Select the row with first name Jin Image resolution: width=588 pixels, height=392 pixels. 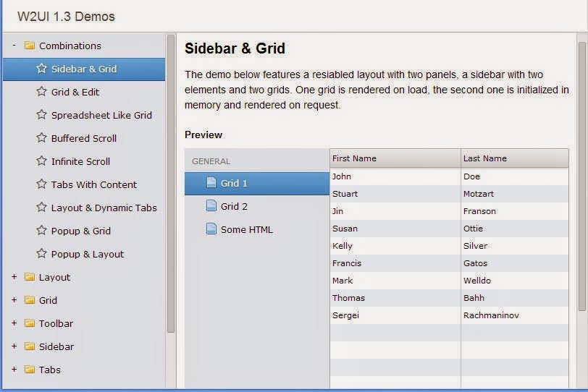tap(449, 211)
